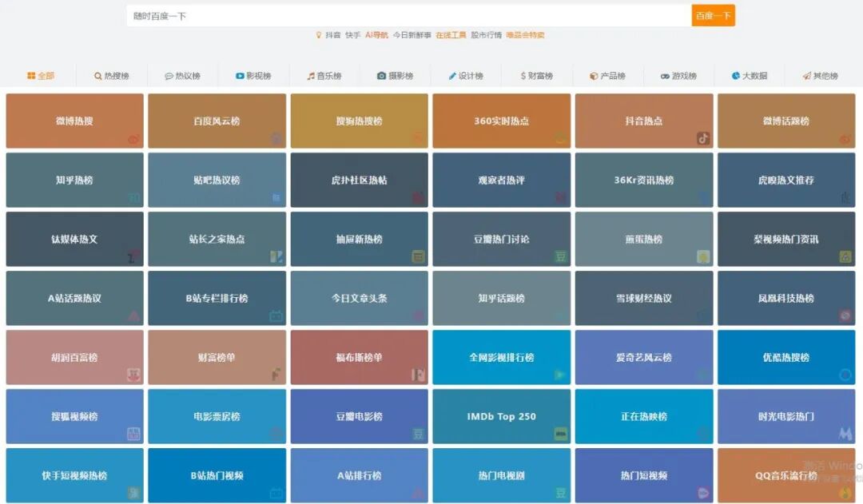The image size is (863, 504).
Task: Click the icon on 梨视频热门资讯 card
Action: 845,256
